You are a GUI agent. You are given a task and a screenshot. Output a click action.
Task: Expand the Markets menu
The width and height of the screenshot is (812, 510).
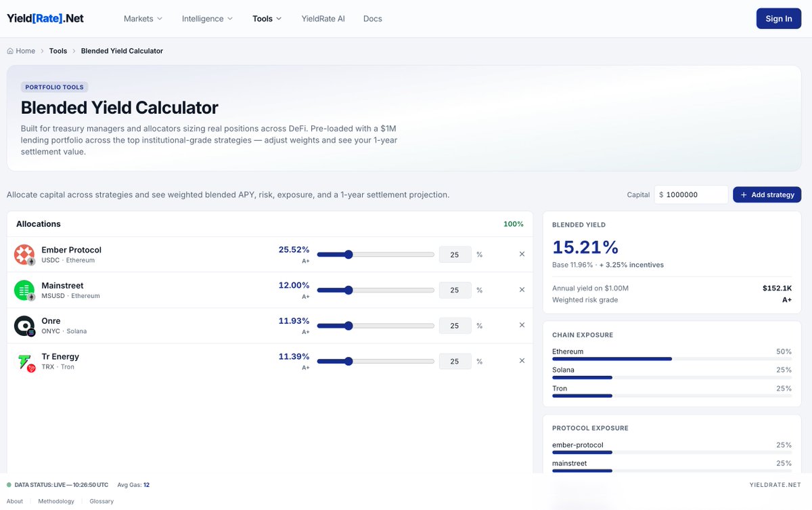[x=143, y=19]
